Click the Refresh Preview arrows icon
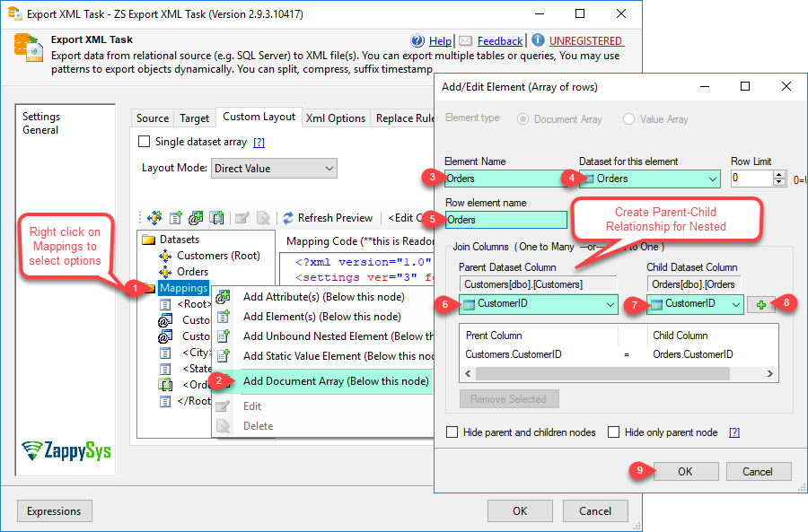The image size is (808, 532). pyautogui.click(x=288, y=218)
